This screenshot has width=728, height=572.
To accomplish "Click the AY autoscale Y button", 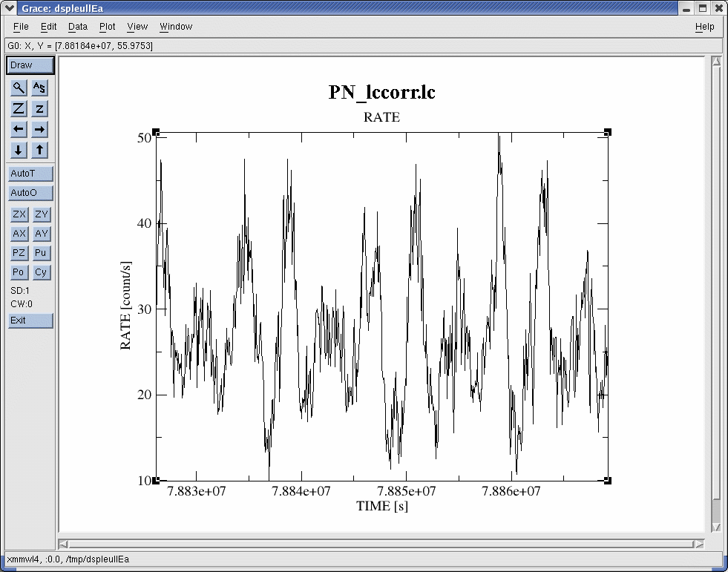I will (x=42, y=234).
